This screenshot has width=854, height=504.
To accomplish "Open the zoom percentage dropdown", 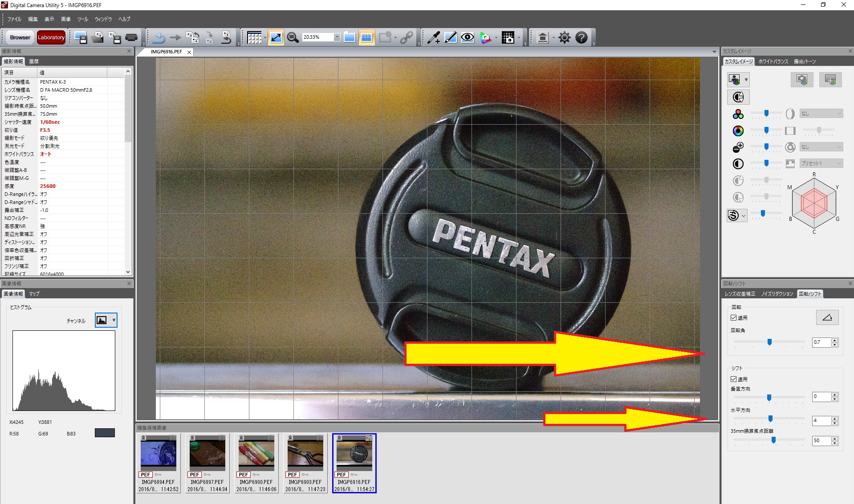I will point(337,37).
